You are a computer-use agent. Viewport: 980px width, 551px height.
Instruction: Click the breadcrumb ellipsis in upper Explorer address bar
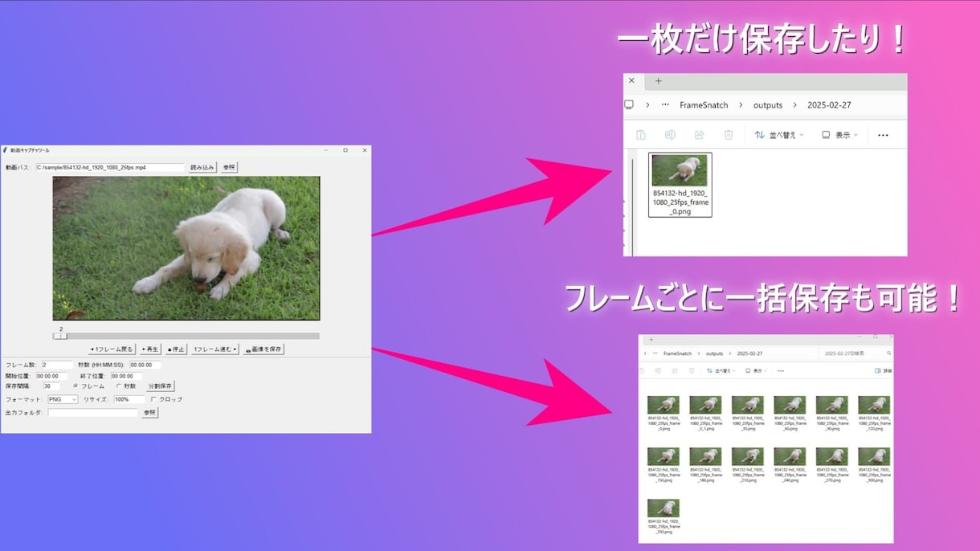(664, 105)
